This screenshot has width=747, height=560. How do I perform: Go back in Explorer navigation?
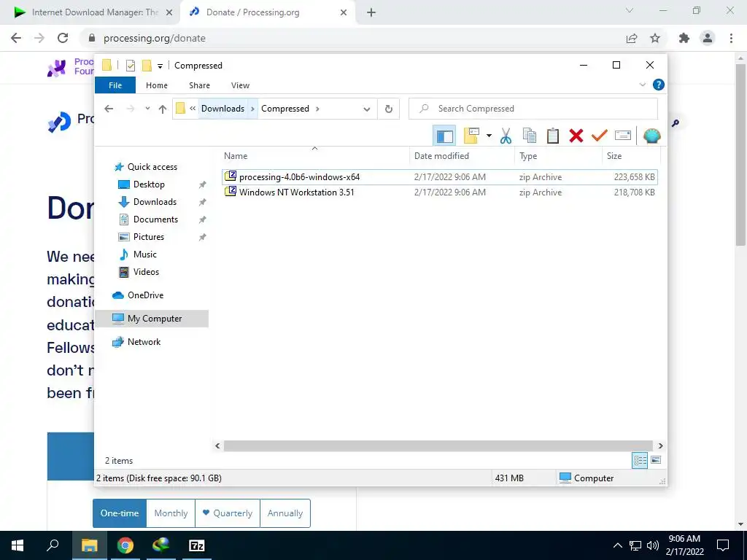tap(109, 109)
